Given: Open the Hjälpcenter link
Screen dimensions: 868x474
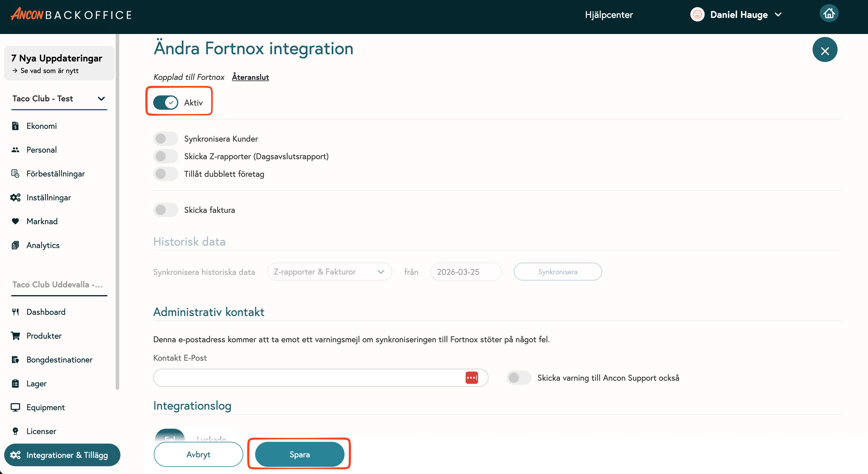Looking at the screenshot, I should [x=609, y=15].
